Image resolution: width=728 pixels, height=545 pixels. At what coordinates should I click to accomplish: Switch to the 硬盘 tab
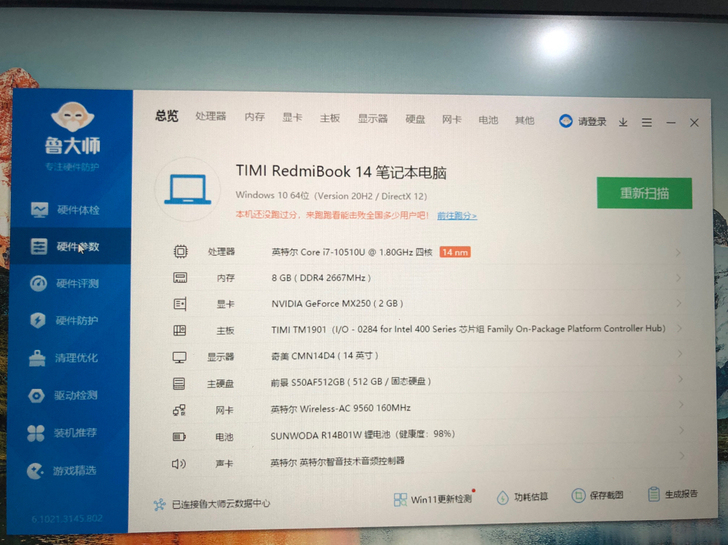pyautogui.click(x=415, y=119)
